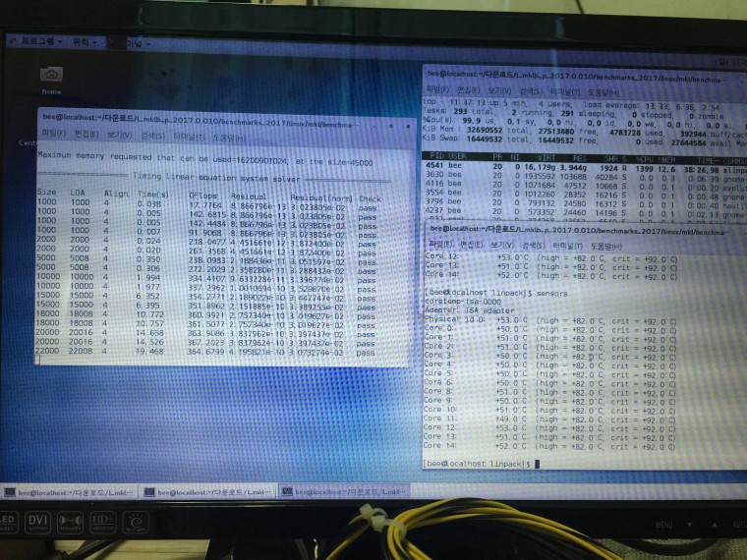Click the GFlops column header in Linpack output

click(203, 196)
